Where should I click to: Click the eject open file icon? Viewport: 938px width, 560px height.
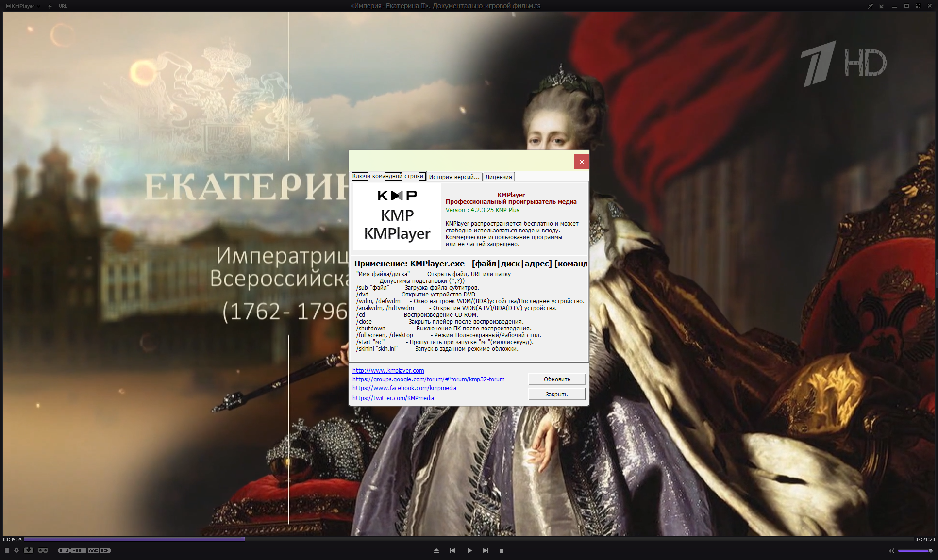436,550
